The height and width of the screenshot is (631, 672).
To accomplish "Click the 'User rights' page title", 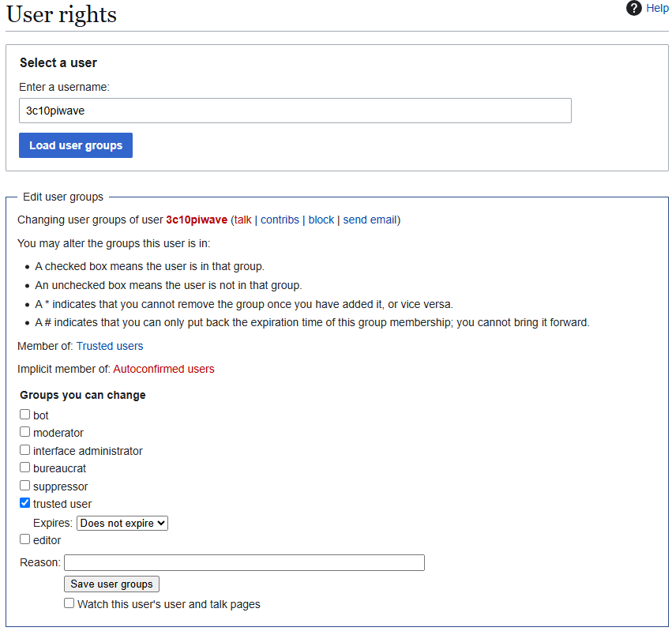I will point(62,14).
